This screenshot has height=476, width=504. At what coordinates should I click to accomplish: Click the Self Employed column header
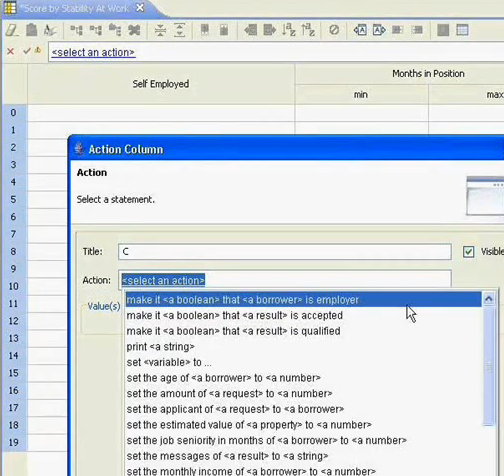tap(161, 84)
